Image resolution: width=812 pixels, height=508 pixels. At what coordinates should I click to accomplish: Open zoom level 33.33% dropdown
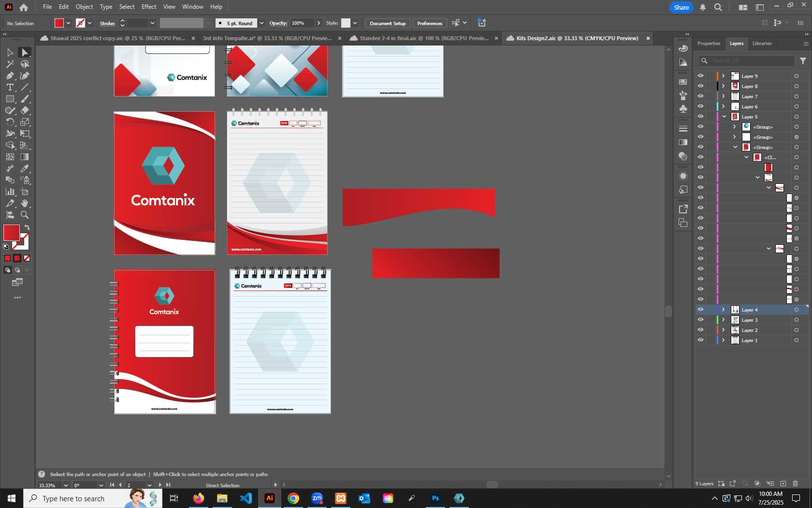pos(66,485)
